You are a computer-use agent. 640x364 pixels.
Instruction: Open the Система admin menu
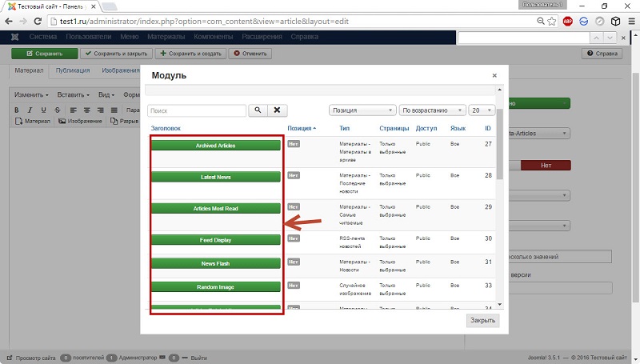(x=43, y=37)
